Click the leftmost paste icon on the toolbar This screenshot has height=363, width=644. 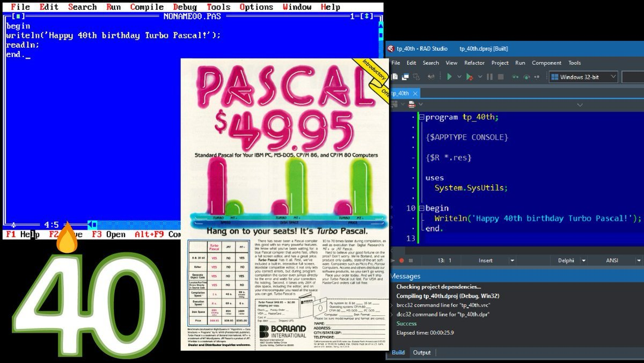(394, 77)
